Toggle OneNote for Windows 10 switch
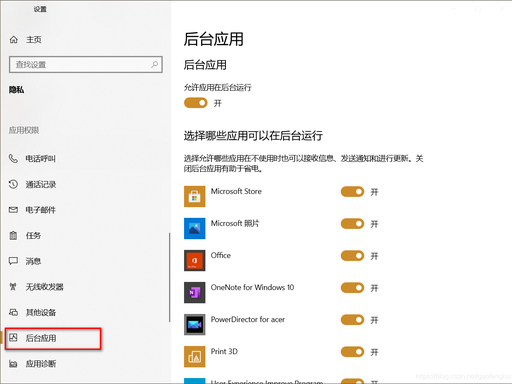The image size is (512, 384). (352, 288)
